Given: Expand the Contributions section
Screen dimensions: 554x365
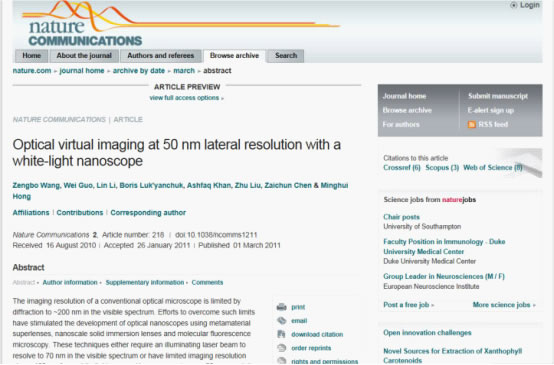Looking at the screenshot, I should pyautogui.click(x=80, y=213).
